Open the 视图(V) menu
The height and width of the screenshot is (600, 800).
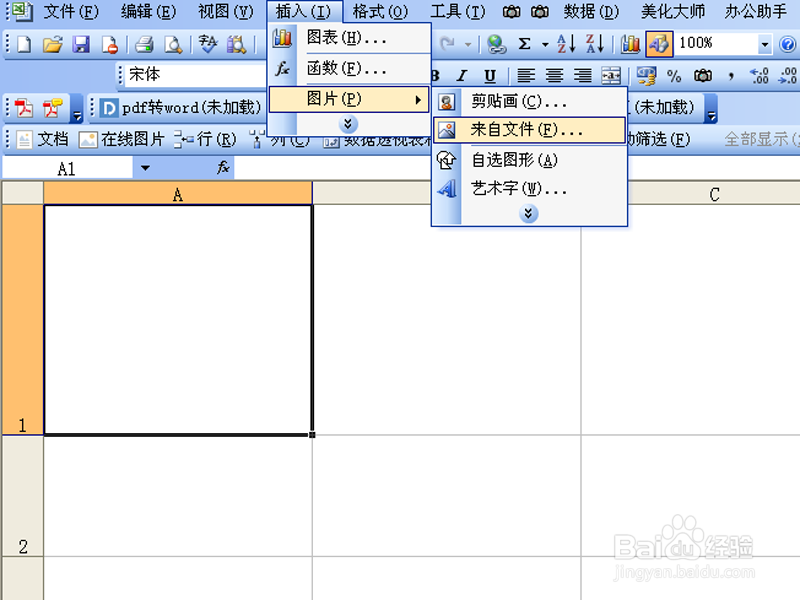(226, 11)
